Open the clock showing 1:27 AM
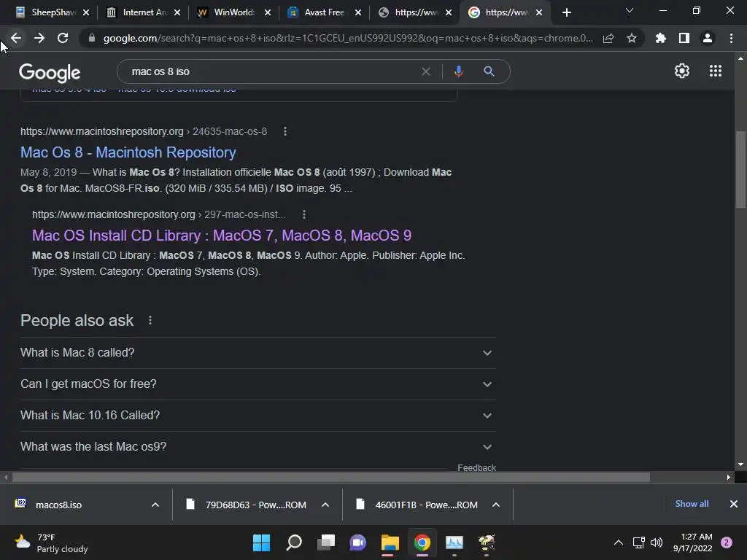747x560 pixels. coord(693,542)
